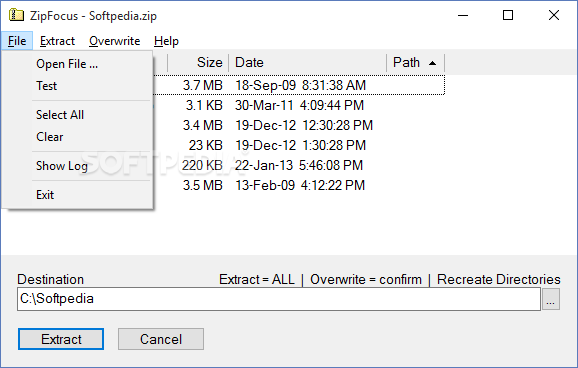578x368 pixels.
Task: Click the Extract button
Action: 61,339
